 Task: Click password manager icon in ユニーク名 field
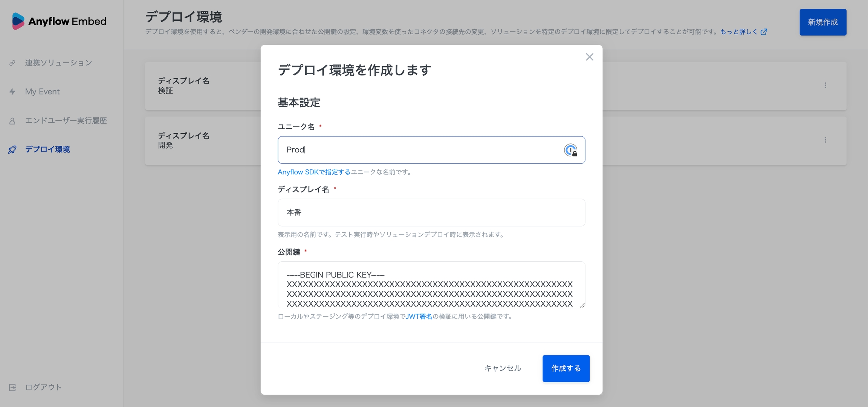(570, 150)
